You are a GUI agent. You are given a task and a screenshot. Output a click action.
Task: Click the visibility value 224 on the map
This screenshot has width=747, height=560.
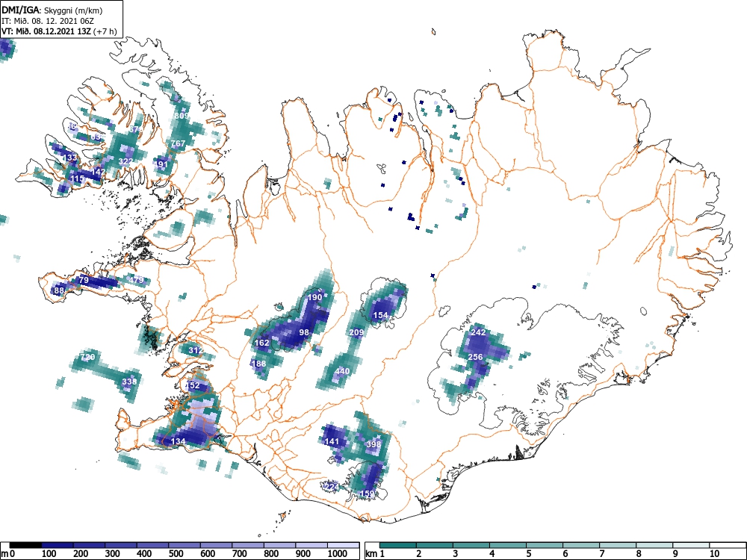coord(331,486)
